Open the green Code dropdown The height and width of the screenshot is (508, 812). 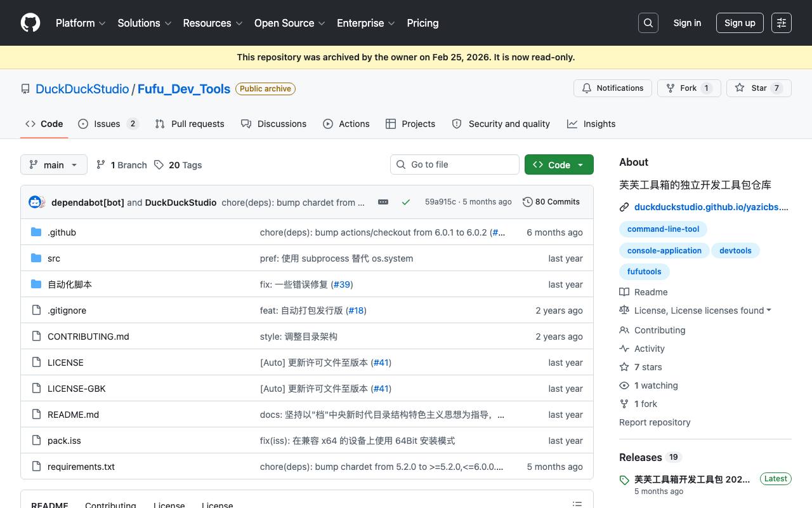[x=559, y=164]
